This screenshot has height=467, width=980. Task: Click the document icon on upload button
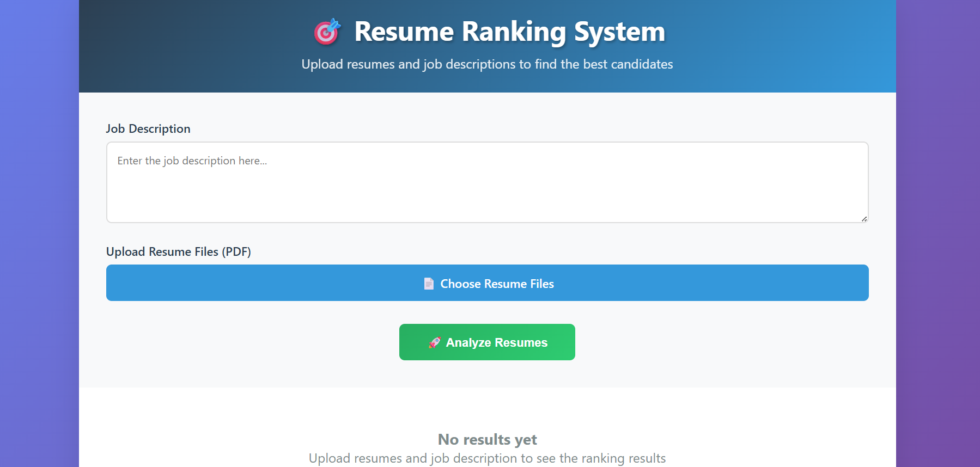tap(429, 284)
